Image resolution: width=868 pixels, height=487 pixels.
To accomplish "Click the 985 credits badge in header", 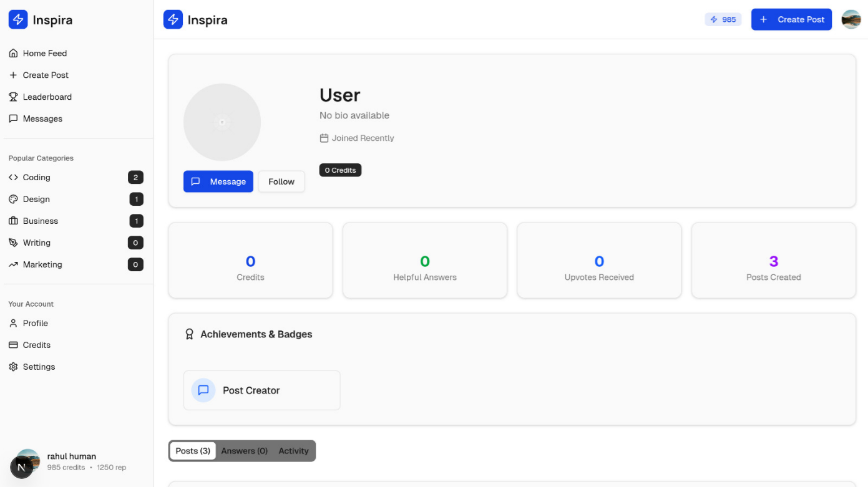I will pyautogui.click(x=723, y=19).
